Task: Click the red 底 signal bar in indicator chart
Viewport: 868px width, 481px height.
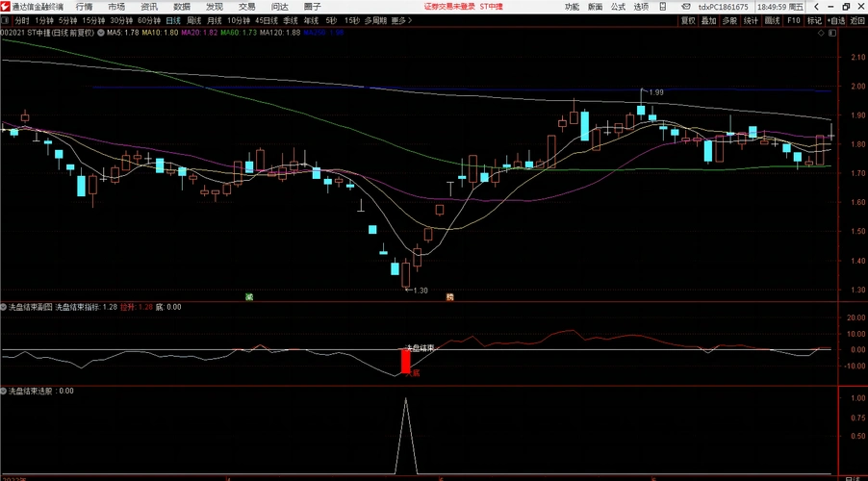Action: 405,362
